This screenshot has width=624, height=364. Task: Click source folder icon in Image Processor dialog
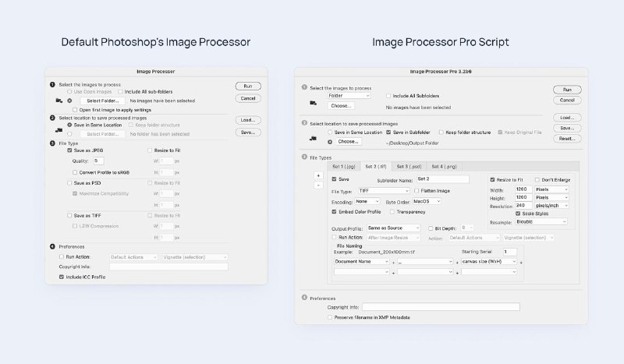click(59, 101)
